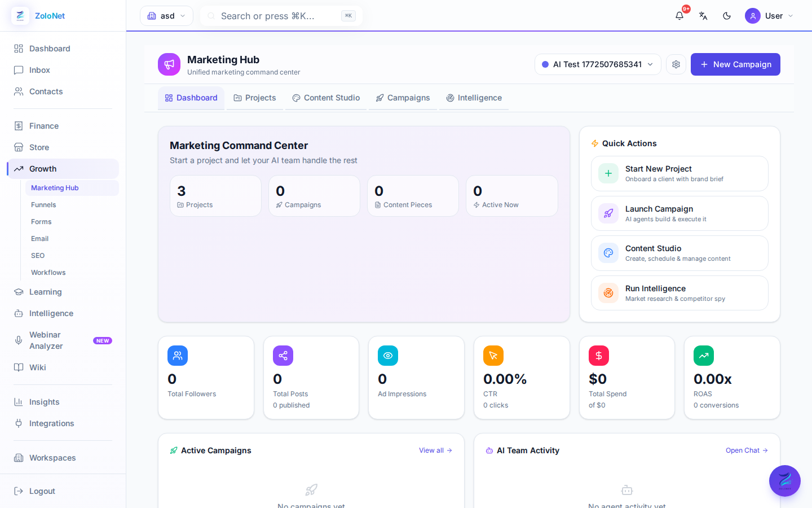The width and height of the screenshot is (812, 508).
Task: Click View all for Active Campaigns
Action: pyautogui.click(x=435, y=450)
